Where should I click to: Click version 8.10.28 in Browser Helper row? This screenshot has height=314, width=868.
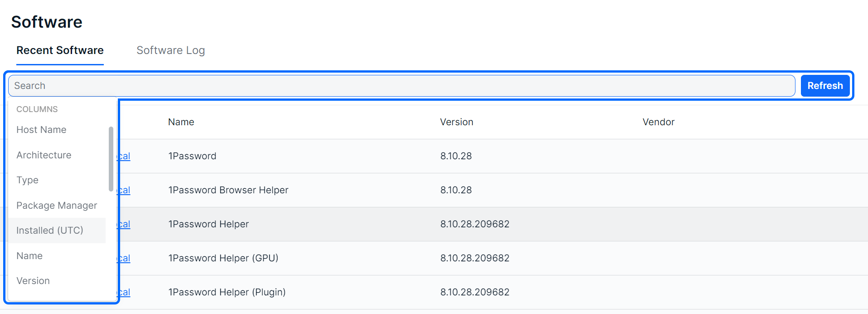456,190
